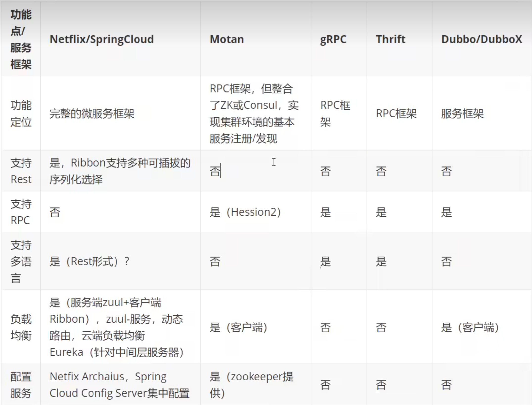Click the 支持Rest 否 cell with text cursor
This screenshot has width=532, height=405.
pyautogui.click(x=215, y=171)
